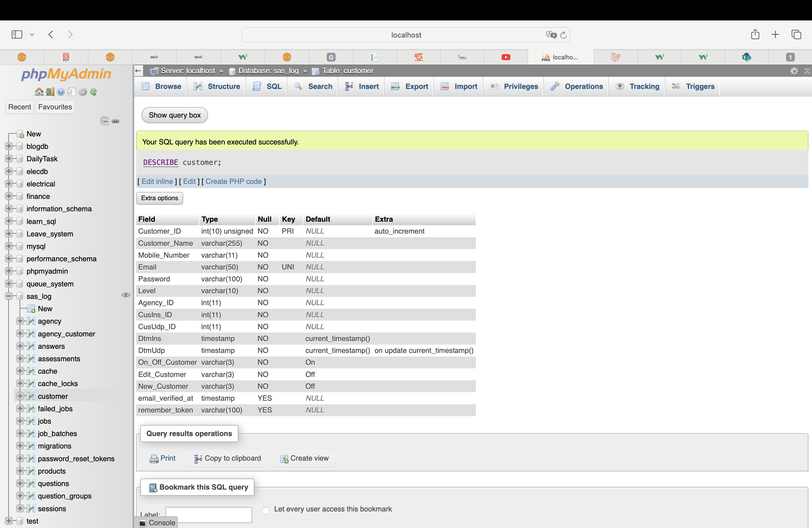Open navigation panel settings gear icon

(x=83, y=92)
